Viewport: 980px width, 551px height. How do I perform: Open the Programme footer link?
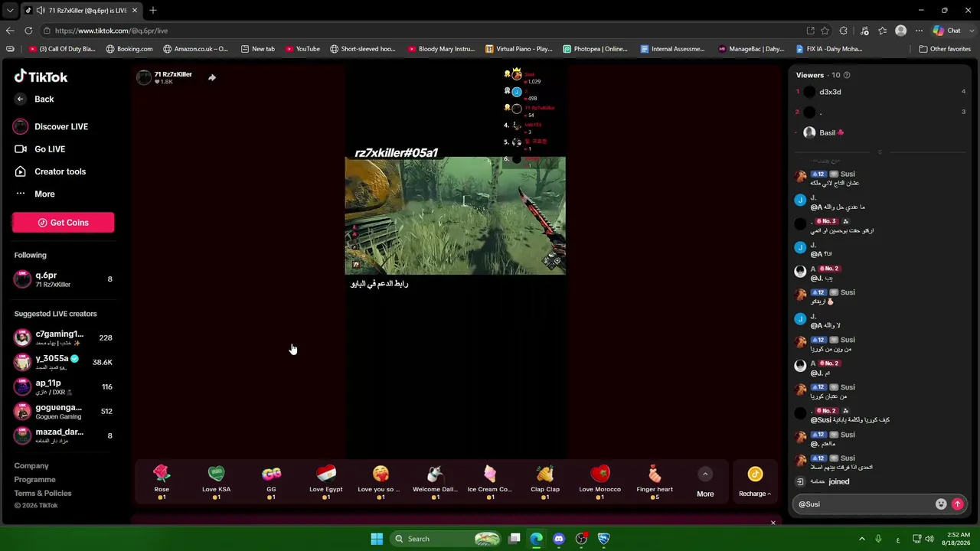pos(34,479)
